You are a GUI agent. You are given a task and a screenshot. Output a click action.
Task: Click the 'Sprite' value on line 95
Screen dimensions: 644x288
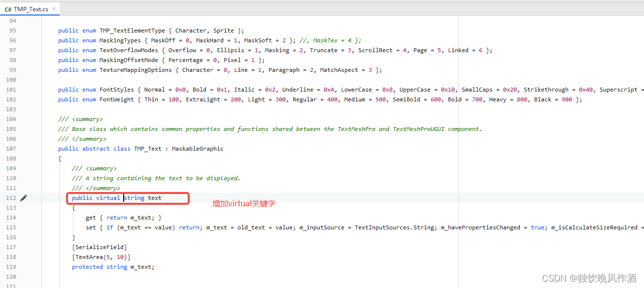tap(223, 31)
